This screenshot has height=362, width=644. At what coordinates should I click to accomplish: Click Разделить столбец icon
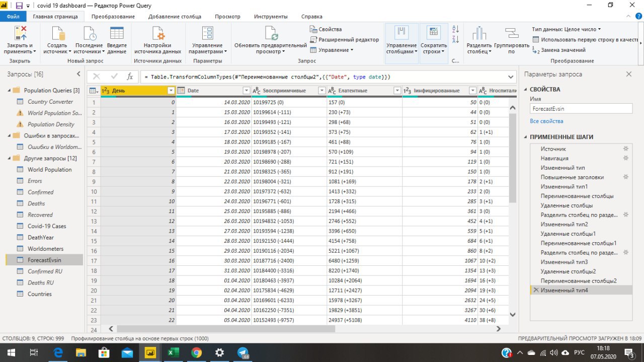(479, 33)
